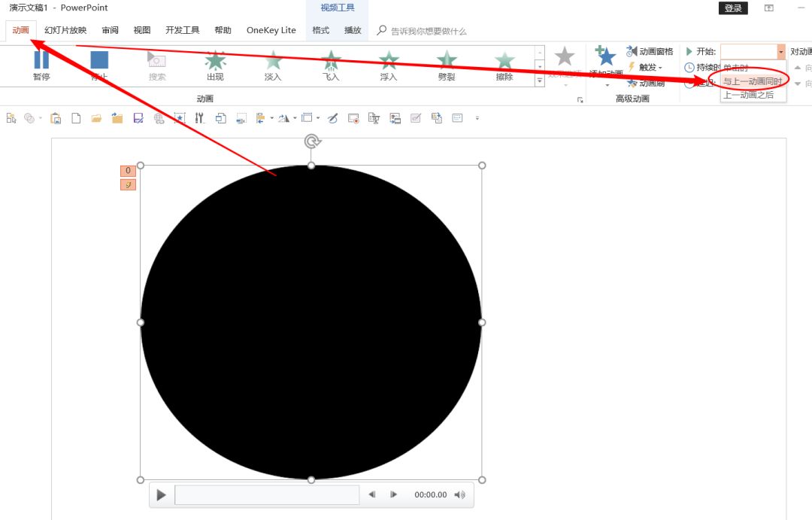Click the rotation handle above the video
812x520 pixels.
[x=312, y=141]
